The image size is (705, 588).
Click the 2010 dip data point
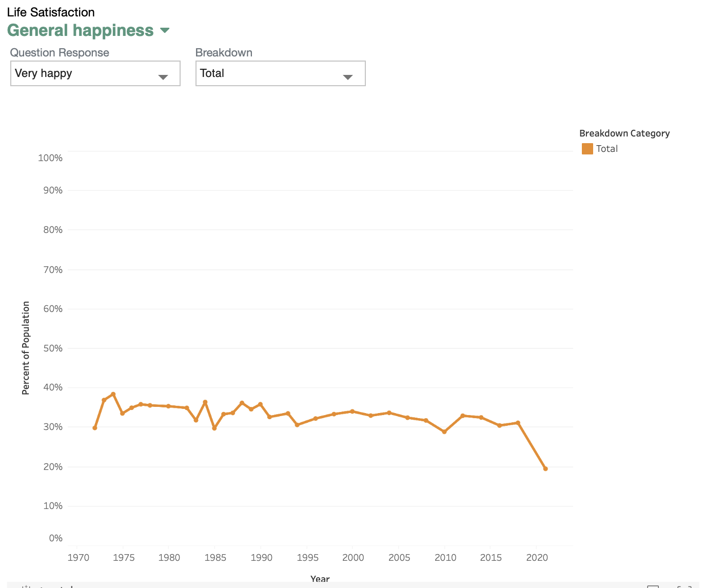point(444,432)
